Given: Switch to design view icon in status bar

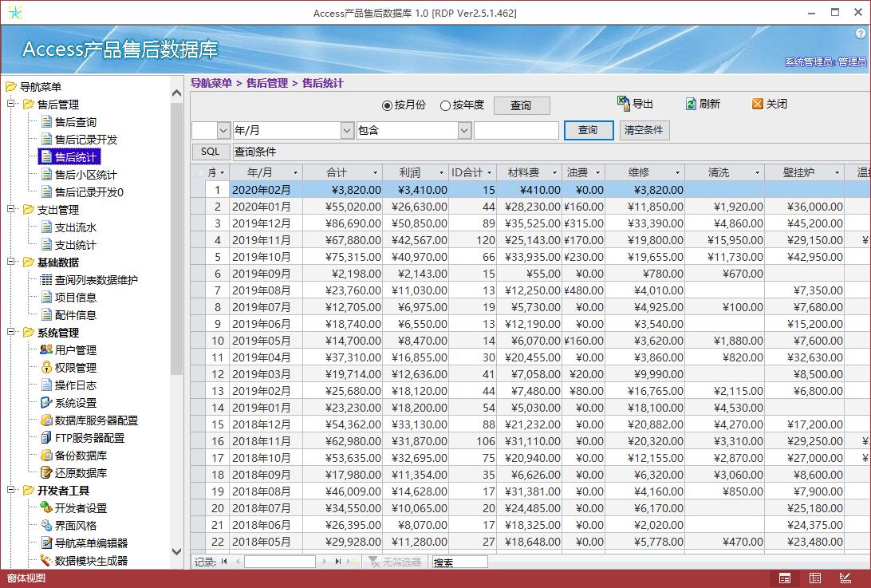Looking at the screenshot, I should [x=845, y=578].
